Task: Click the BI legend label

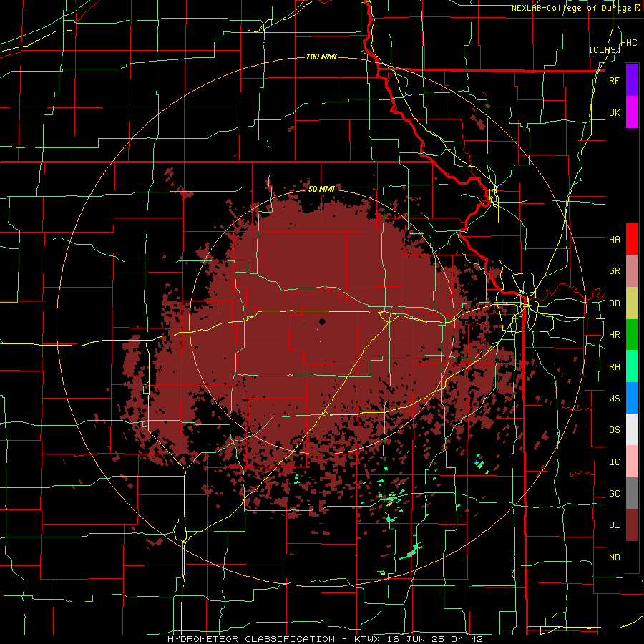Action: 614,525
